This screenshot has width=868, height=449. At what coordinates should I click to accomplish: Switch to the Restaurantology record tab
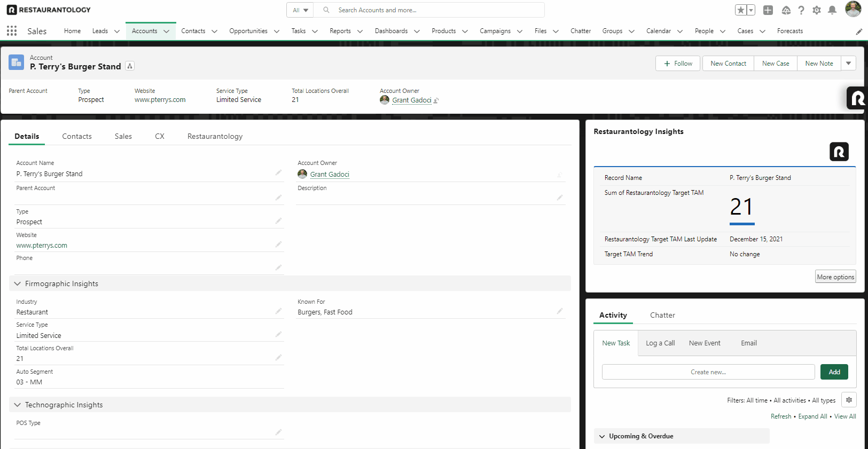click(215, 136)
